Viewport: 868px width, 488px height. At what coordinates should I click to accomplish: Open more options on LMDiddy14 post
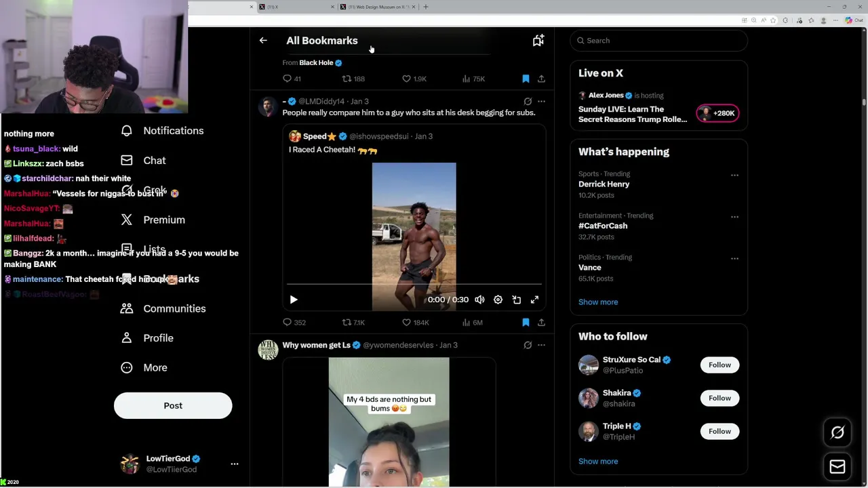[x=541, y=101]
